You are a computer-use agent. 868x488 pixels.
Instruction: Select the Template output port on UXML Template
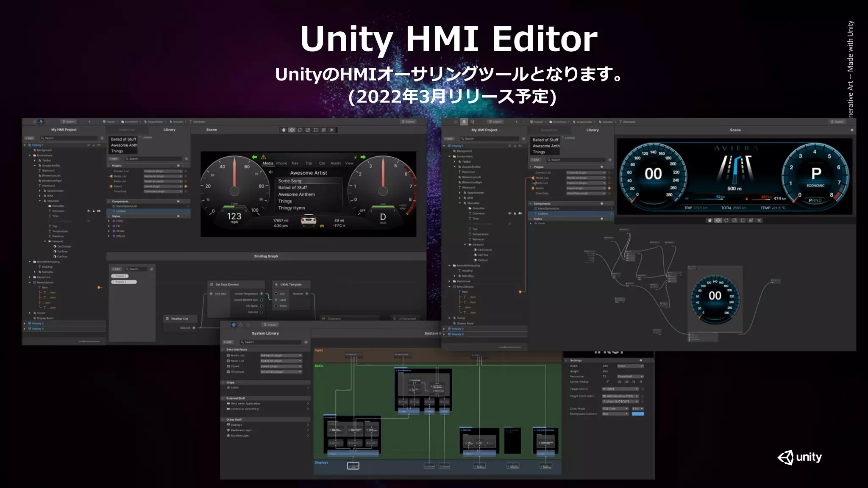click(x=307, y=294)
